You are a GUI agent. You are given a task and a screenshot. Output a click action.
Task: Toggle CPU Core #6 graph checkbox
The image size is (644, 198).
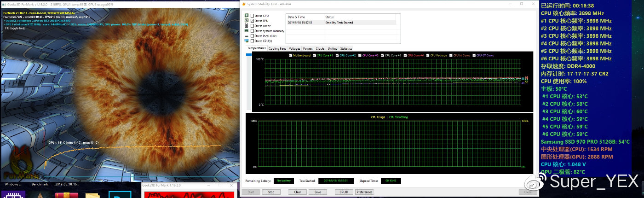pos(405,55)
